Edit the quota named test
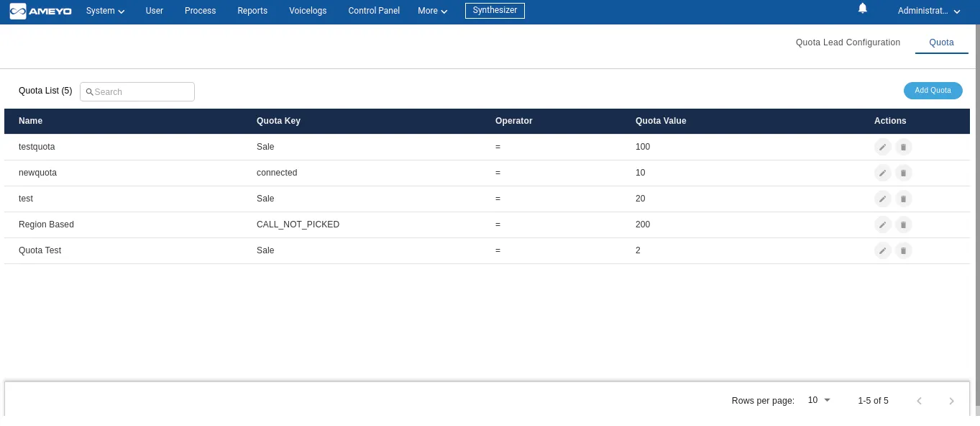Image resolution: width=980 pixels, height=426 pixels. [x=882, y=199]
